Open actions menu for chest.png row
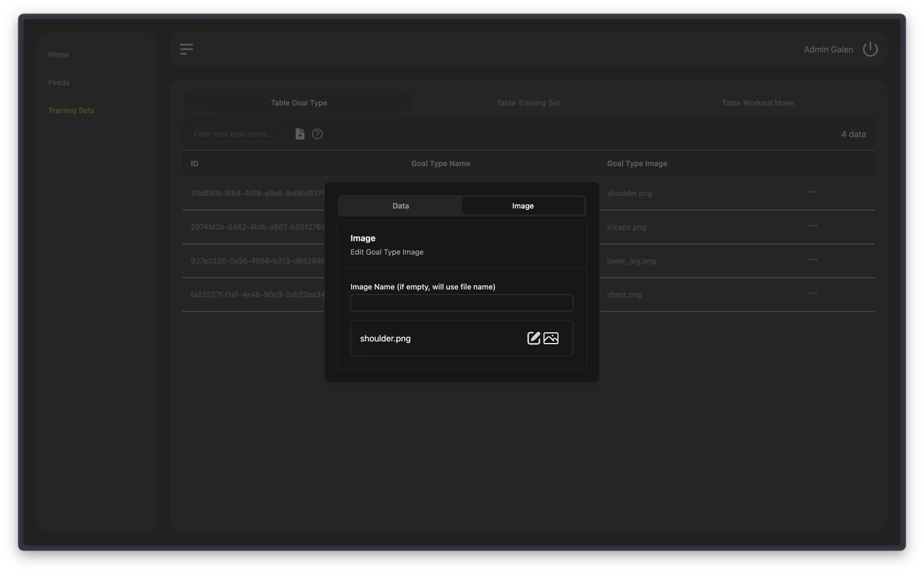The image size is (924, 573). coord(812,293)
